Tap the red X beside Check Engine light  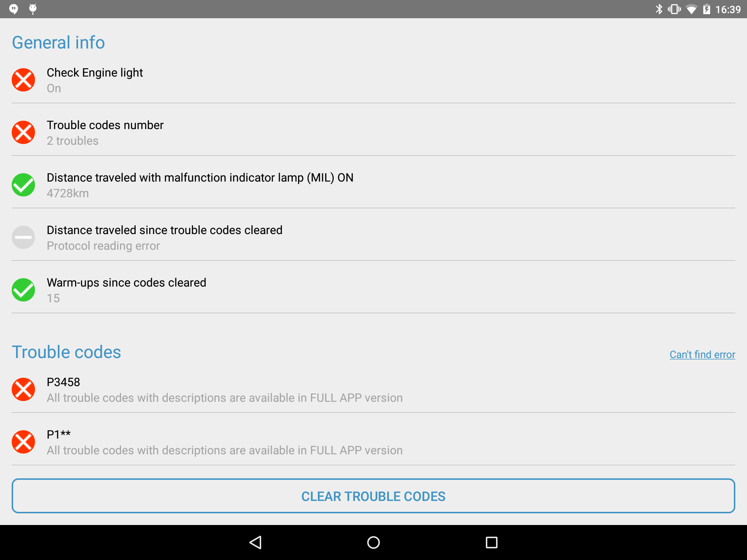point(23,80)
